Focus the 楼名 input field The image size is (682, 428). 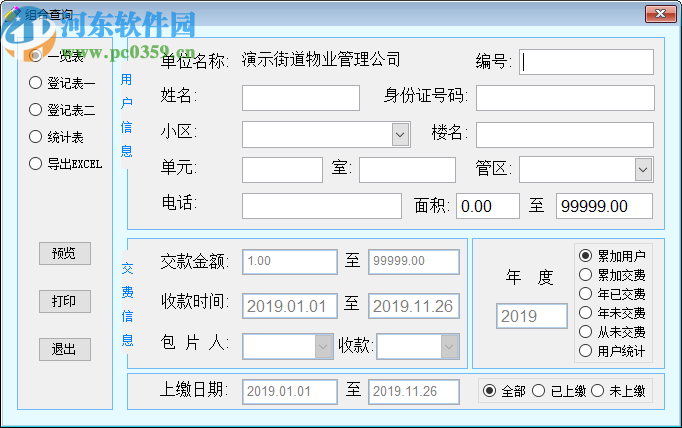point(565,134)
